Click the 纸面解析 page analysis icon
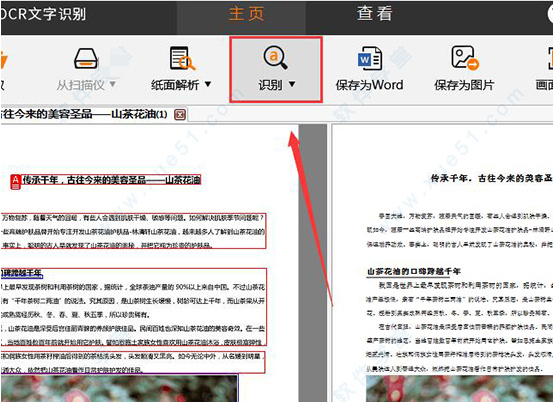Image resolution: width=553 pixels, height=402 pixels. click(x=182, y=58)
